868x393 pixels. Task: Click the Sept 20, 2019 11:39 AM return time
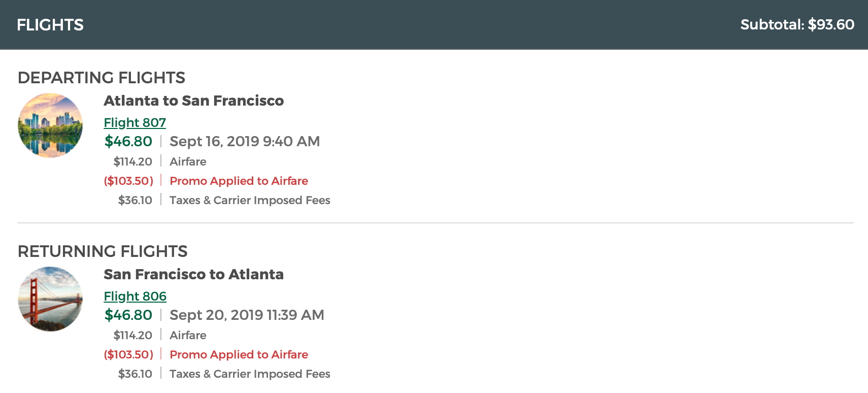pos(247,315)
